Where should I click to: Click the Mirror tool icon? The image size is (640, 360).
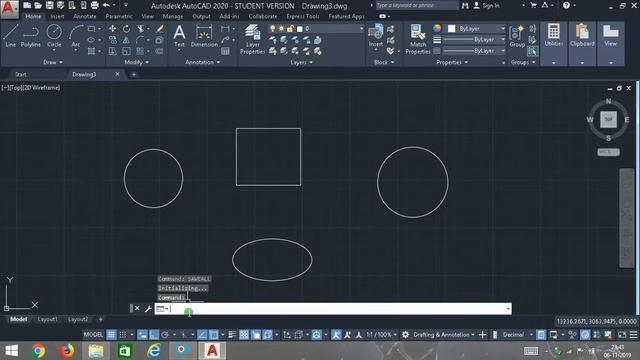point(127,40)
